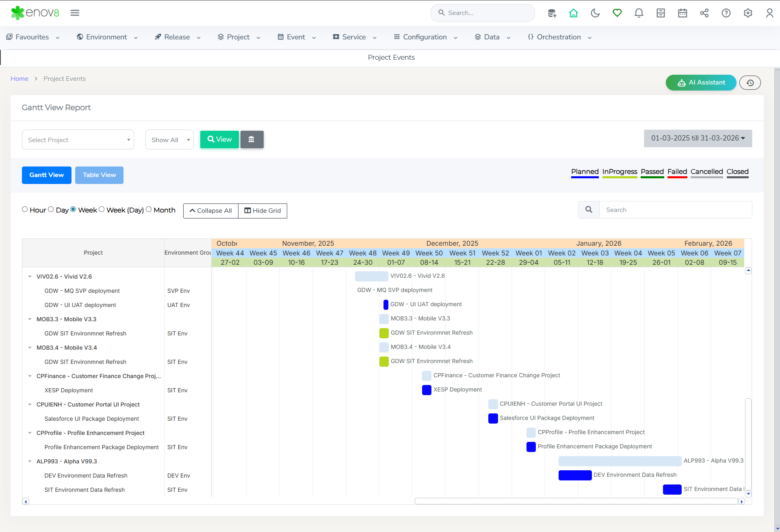The image size is (780, 532).
Task: Open the help question mark icon
Action: tap(726, 13)
